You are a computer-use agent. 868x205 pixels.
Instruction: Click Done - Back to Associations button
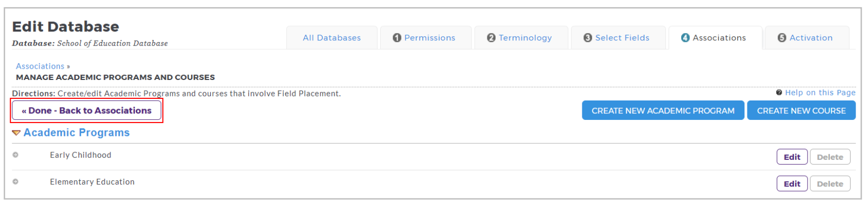pos(87,111)
